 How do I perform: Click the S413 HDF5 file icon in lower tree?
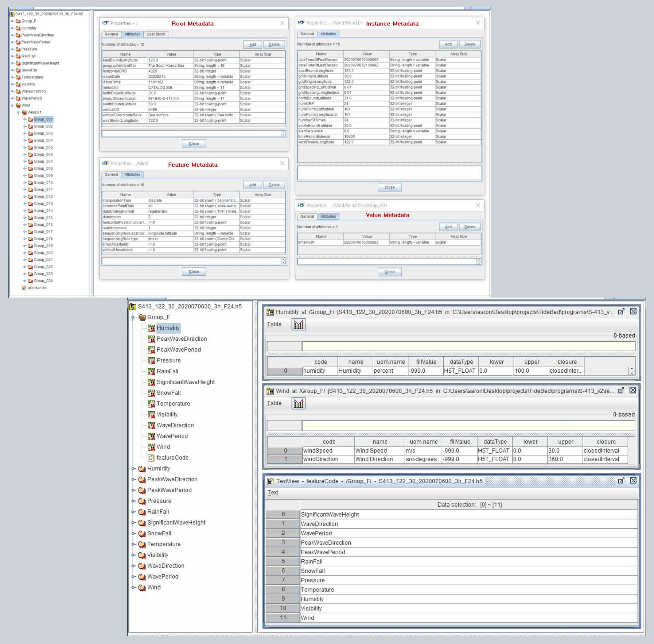(133, 307)
